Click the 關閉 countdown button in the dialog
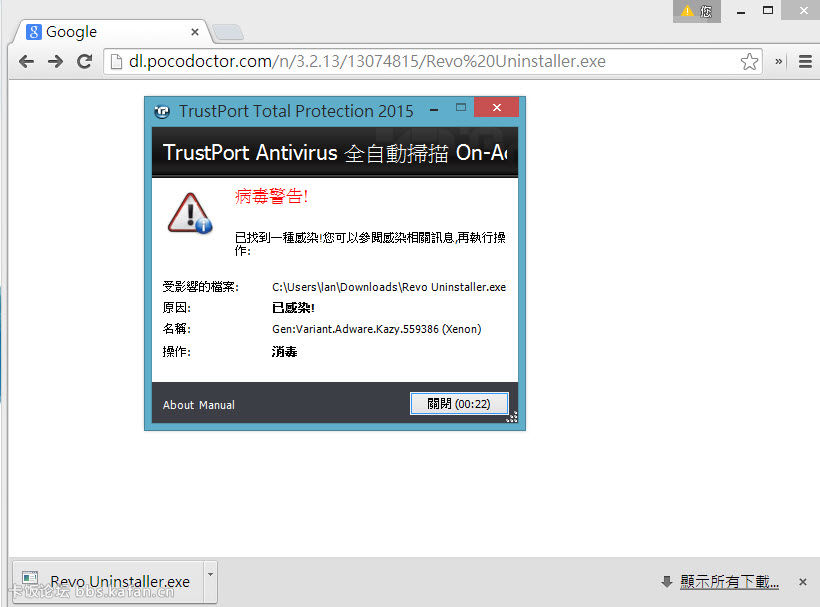Image resolution: width=820 pixels, height=607 pixels. click(459, 404)
